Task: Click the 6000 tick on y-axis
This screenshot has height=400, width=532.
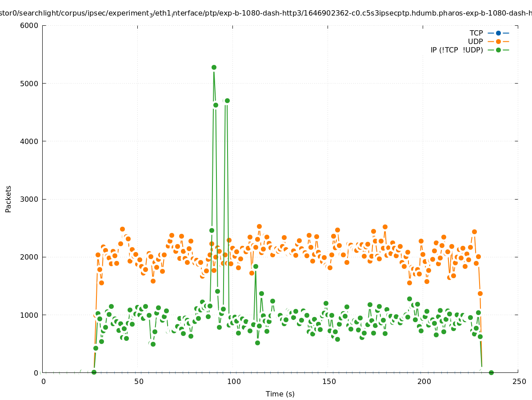Action: [30, 25]
